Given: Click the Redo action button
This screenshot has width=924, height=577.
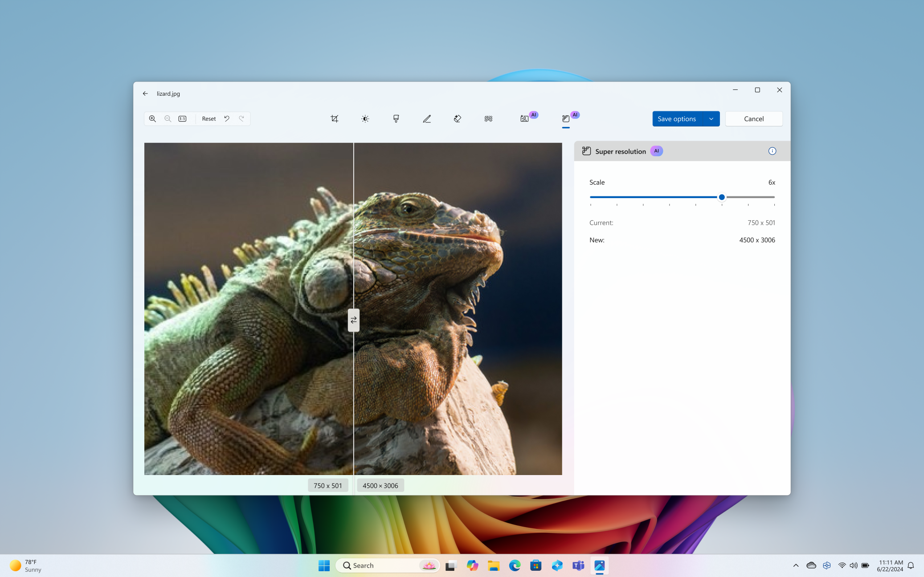Looking at the screenshot, I should pos(241,118).
